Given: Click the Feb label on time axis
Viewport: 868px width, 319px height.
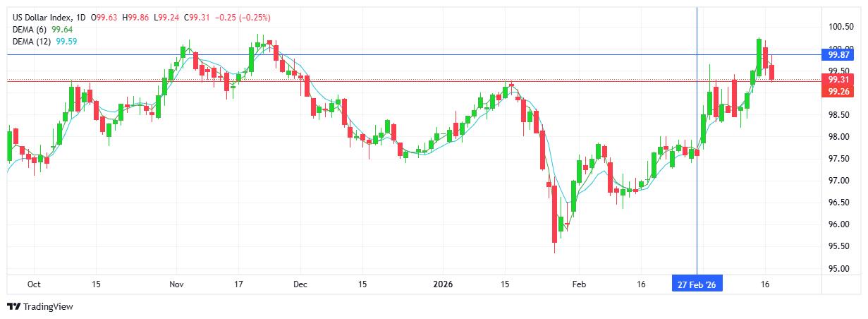Looking at the screenshot, I should (x=578, y=284).
